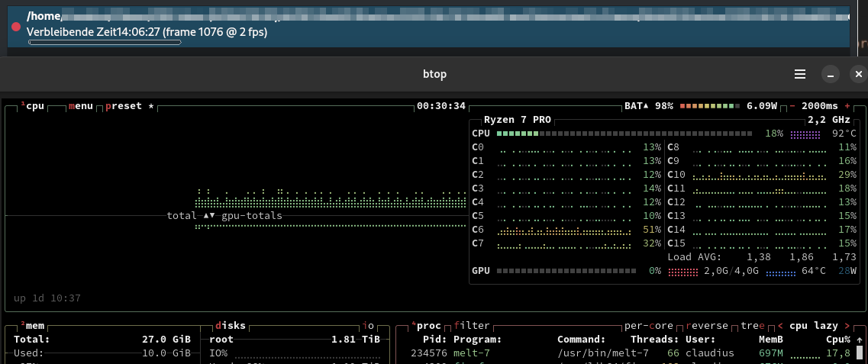Toggle the cpu box label

(x=34, y=106)
